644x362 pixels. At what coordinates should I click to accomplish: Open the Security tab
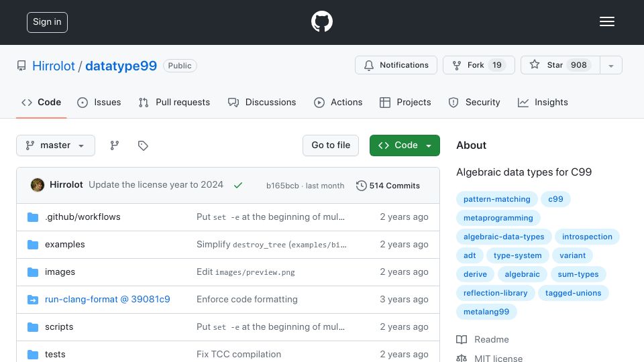(474, 102)
